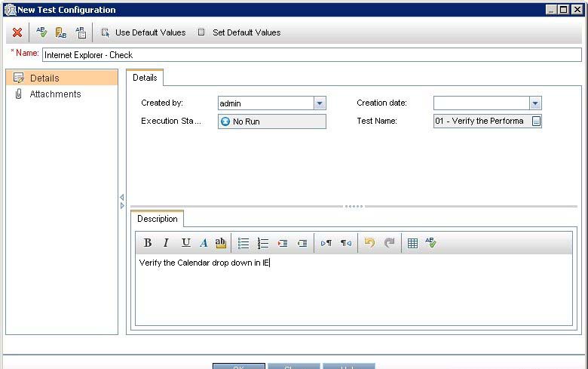Switch to the Details tab
588x369 pixels.
(145, 78)
